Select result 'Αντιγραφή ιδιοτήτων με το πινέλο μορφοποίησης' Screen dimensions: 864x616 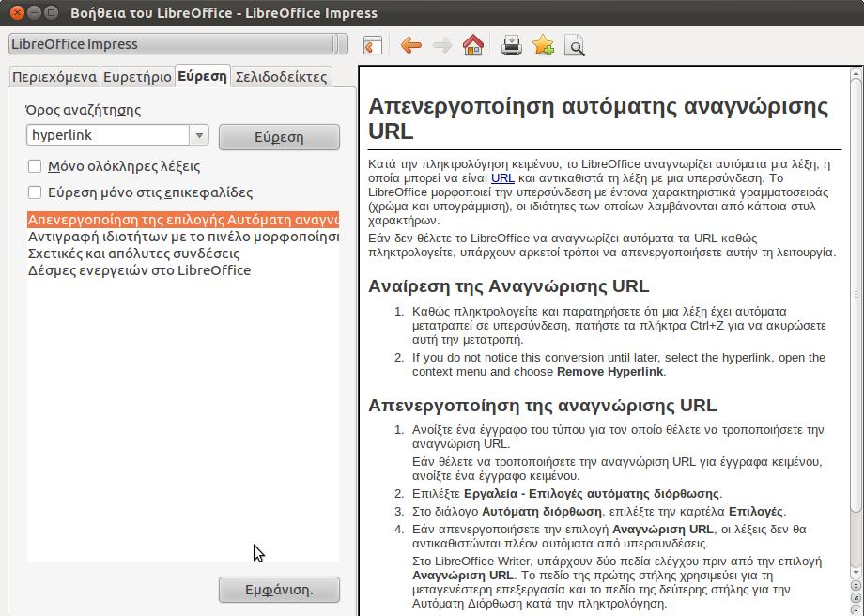click(183, 237)
